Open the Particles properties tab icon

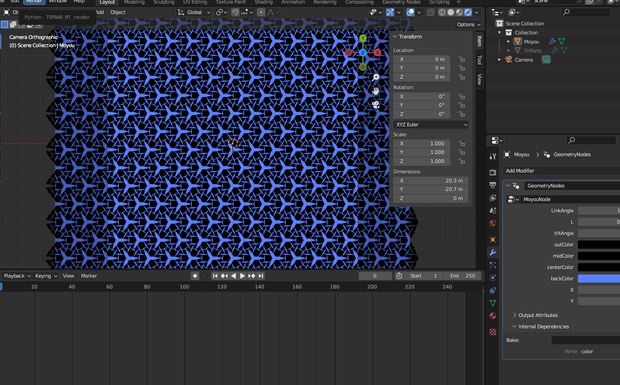493,265
